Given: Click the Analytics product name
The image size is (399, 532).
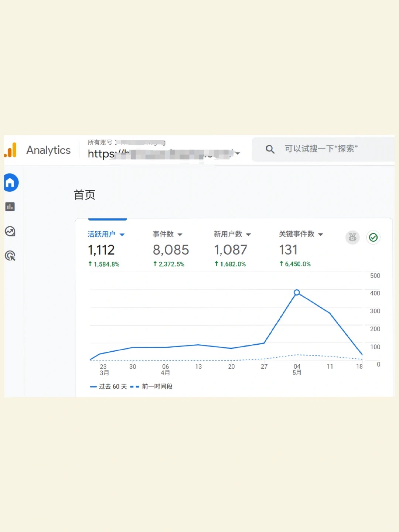Looking at the screenshot, I should click(48, 150).
